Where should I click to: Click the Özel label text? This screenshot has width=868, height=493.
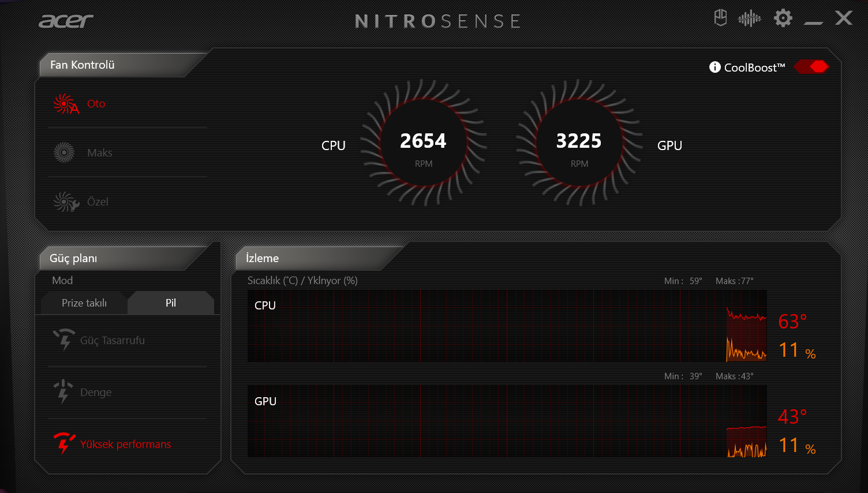pyautogui.click(x=98, y=201)
